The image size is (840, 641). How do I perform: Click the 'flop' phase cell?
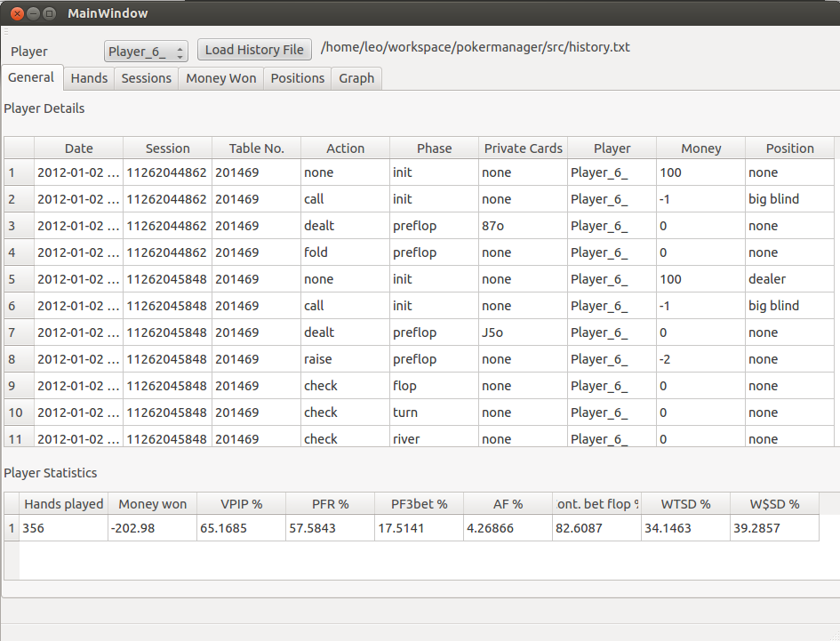point(435,386)
